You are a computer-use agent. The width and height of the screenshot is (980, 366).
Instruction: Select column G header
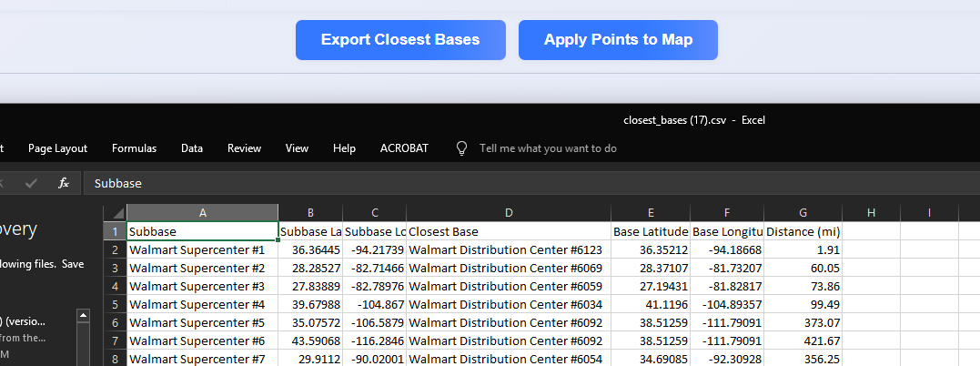pos(803,212)
